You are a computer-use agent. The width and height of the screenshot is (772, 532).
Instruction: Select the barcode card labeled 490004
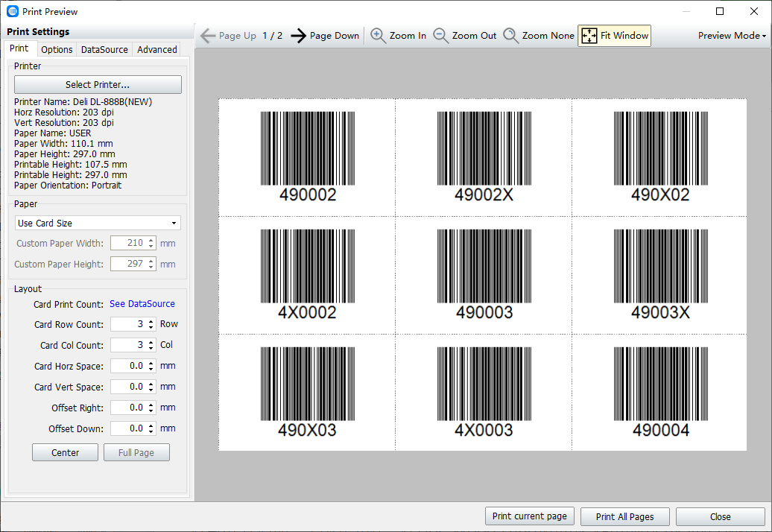[x=660, y=393]
